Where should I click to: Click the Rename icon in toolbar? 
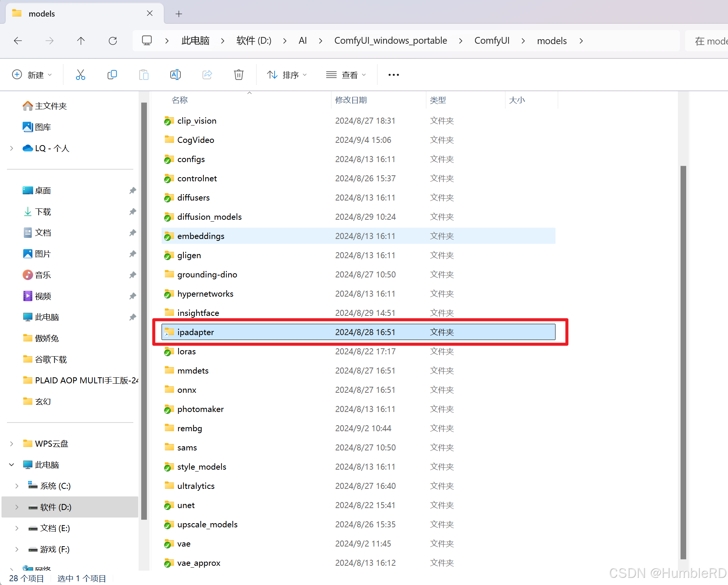click(176, 75)
